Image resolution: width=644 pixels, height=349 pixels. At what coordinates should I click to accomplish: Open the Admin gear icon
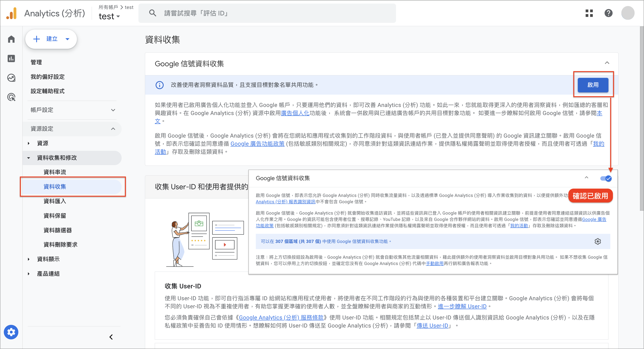tap(11, 332)
